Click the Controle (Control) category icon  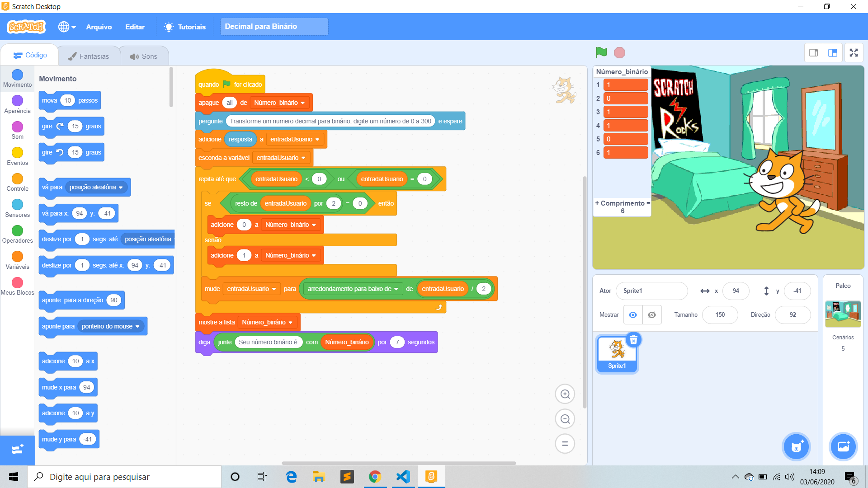17,179
